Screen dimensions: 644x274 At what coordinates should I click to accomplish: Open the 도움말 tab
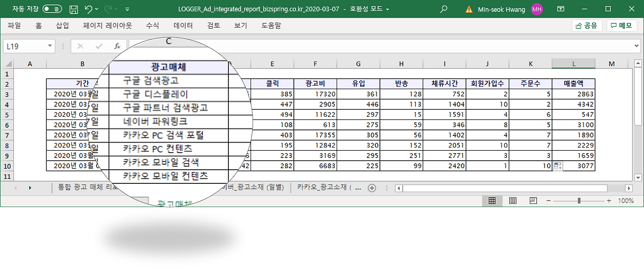[271, 25]
